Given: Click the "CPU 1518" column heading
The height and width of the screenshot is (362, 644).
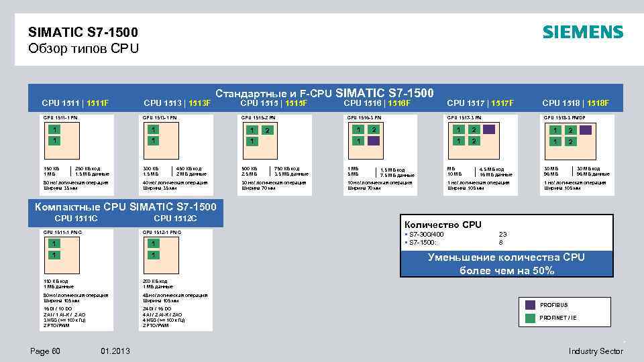Looking at the screenshot, I should pos(561,103).
